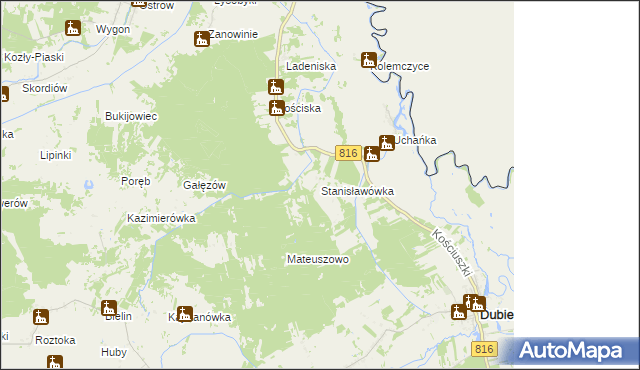Select the Skordiów village label
This screenshot has width=640, height=370.
tap(44, 89)
